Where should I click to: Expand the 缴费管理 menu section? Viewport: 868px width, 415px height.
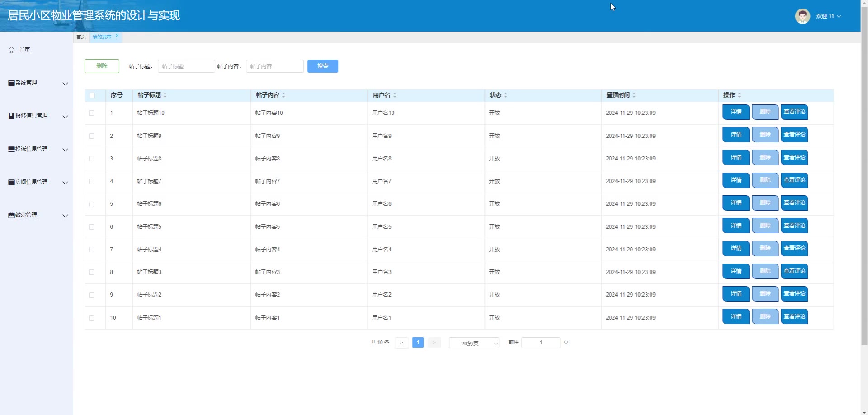(x=38, y=216)
